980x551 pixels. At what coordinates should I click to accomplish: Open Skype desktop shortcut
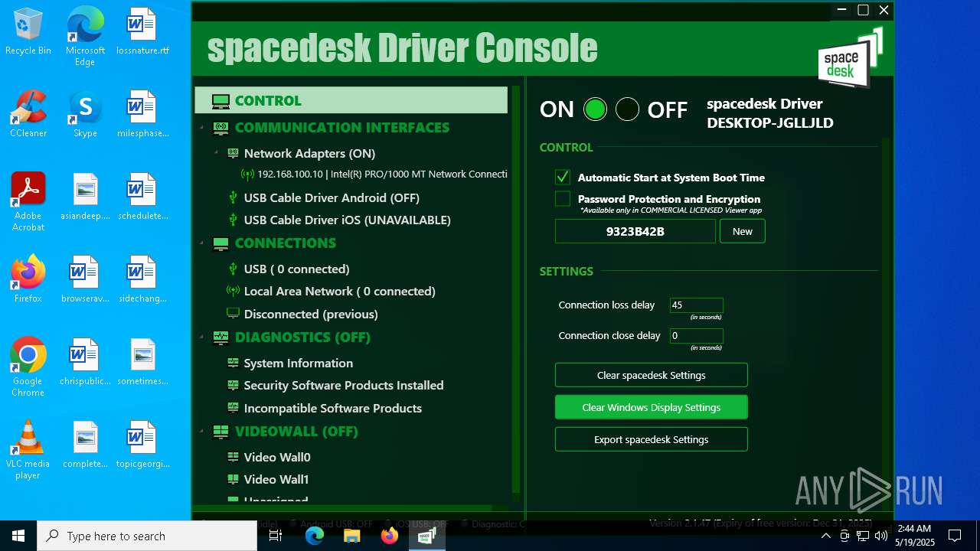[x=85, y=115]
